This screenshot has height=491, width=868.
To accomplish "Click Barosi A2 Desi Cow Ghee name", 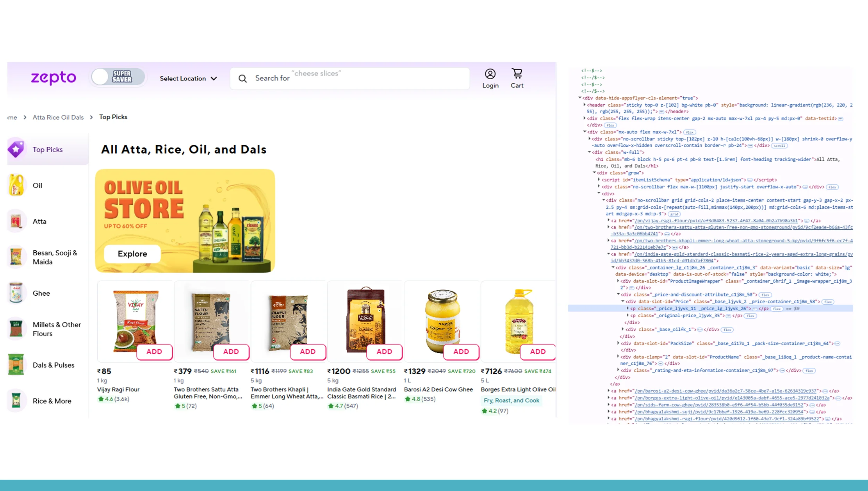I will 438,389.
